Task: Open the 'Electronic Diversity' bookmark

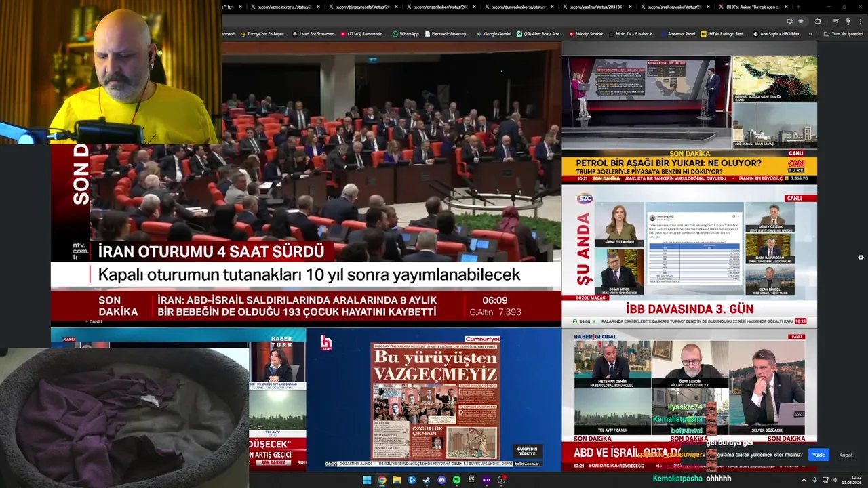Action: [447, 34]
